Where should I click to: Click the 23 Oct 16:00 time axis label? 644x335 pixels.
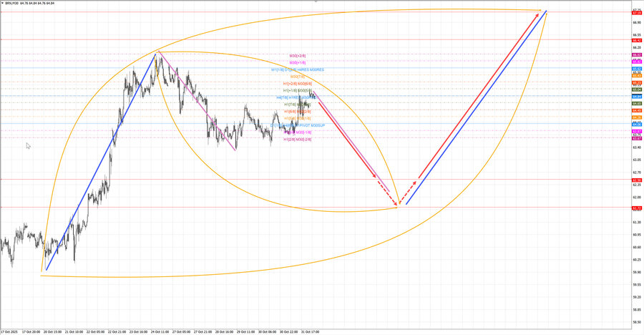(138, 331)
